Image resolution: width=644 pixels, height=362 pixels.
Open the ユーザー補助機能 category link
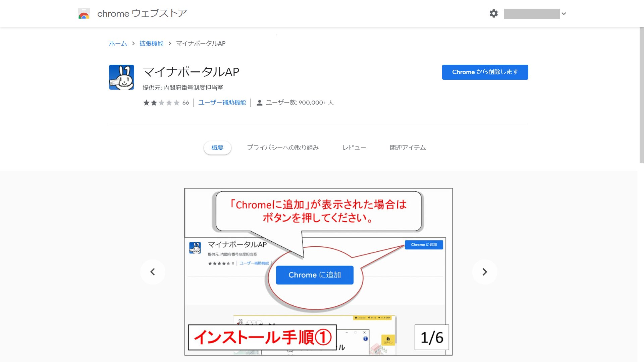coord(222,103)
